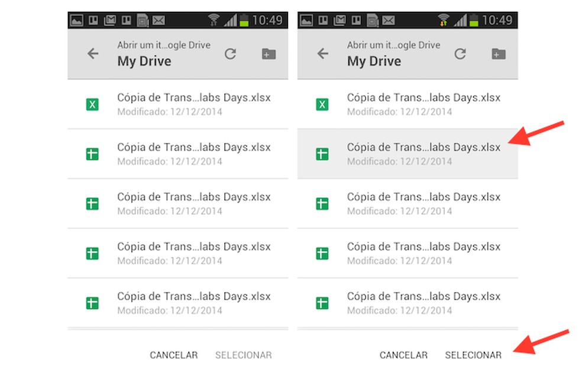The width and height of the screenshot is (582, 392).
Task: Click the green Excel icon on the first file
Action: pyautogui.click(x=92, y=104)
